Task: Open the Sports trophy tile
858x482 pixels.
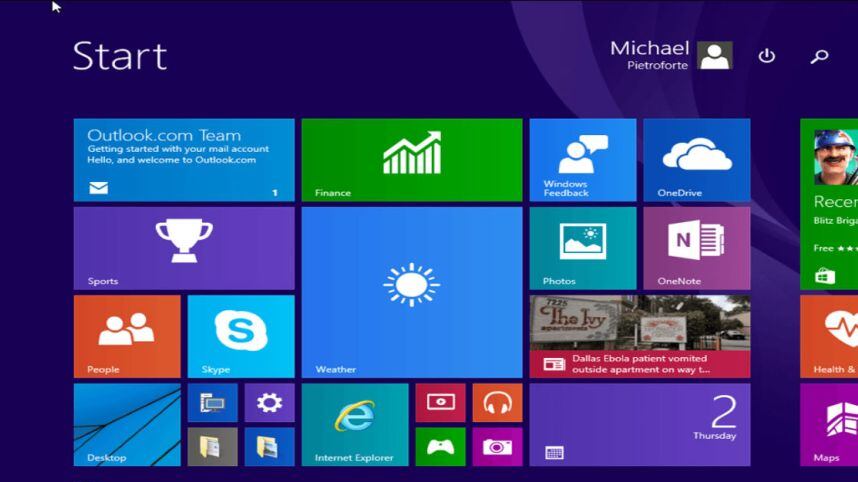Action: tap(183, 247)
